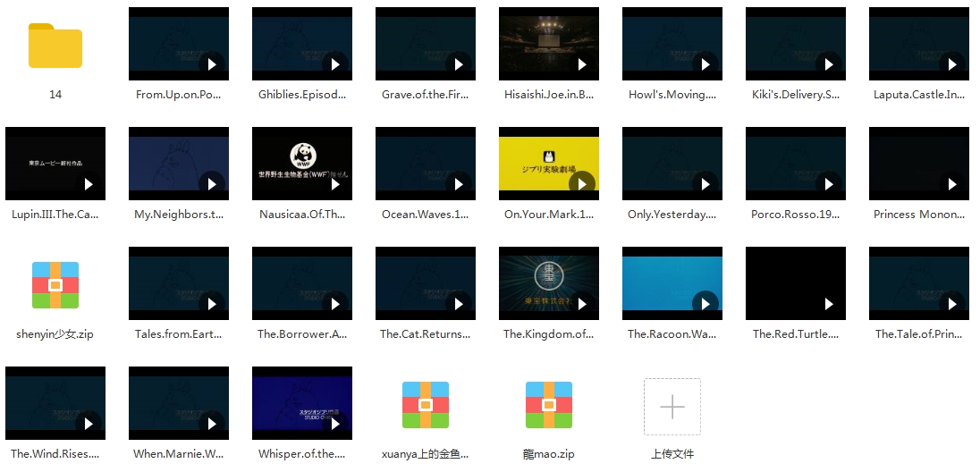Select the file name Whisper.of.the...

point(302,454)
